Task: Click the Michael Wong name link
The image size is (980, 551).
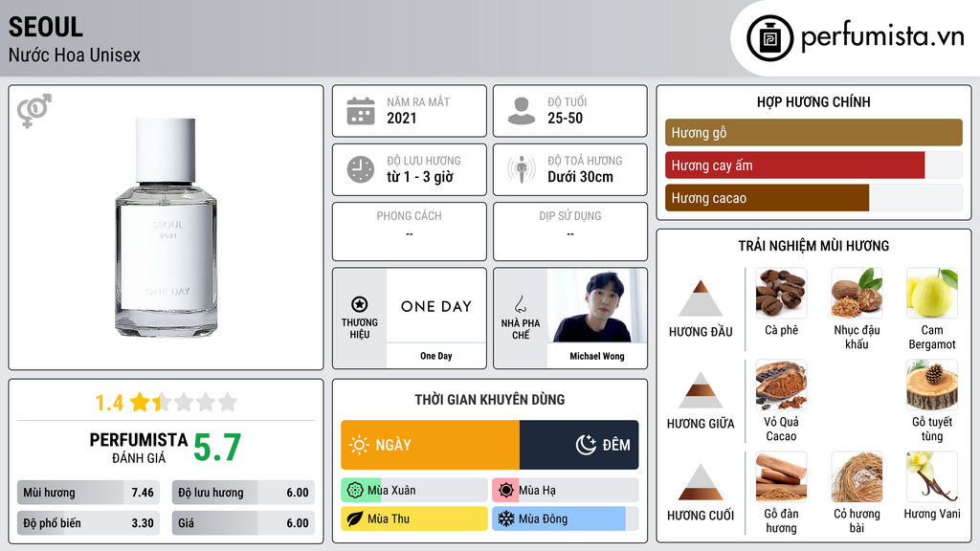Action: pyautogui.click(x=597, y=356)
